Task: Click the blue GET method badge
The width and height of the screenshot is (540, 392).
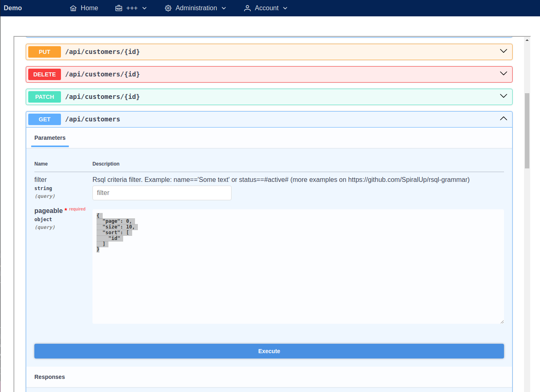Action: [x=44, y=119]
